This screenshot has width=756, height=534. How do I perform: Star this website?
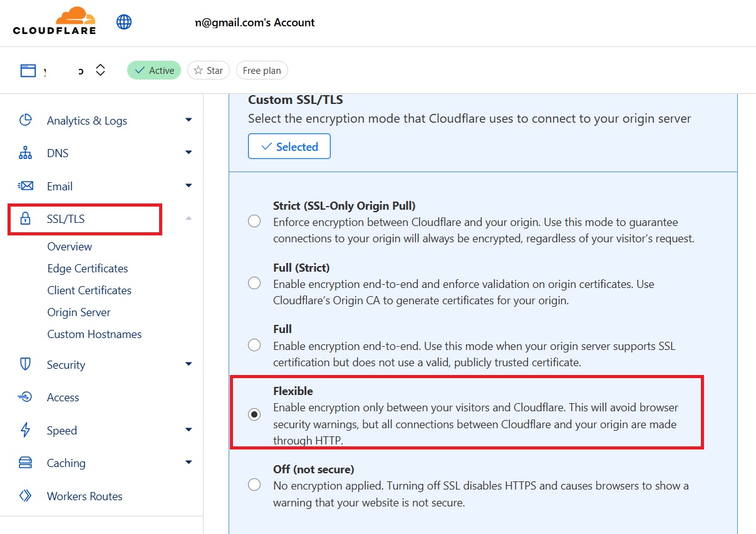[x=209, y=70]
